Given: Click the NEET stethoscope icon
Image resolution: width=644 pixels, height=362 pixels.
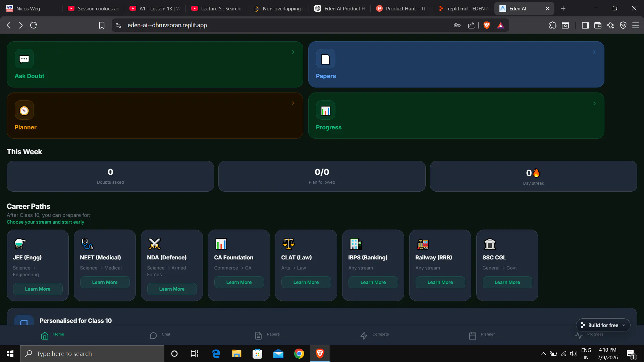Looking at the screenshot, I should pos(87,244).
